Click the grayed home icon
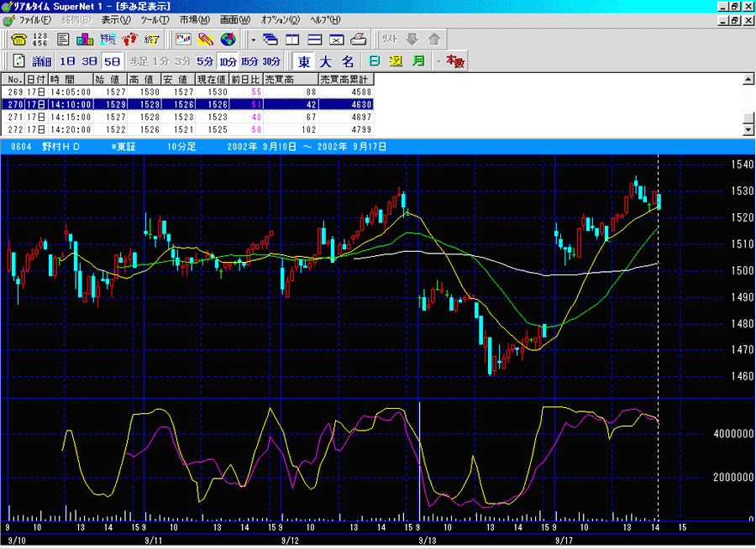 (x=434, y=39)
